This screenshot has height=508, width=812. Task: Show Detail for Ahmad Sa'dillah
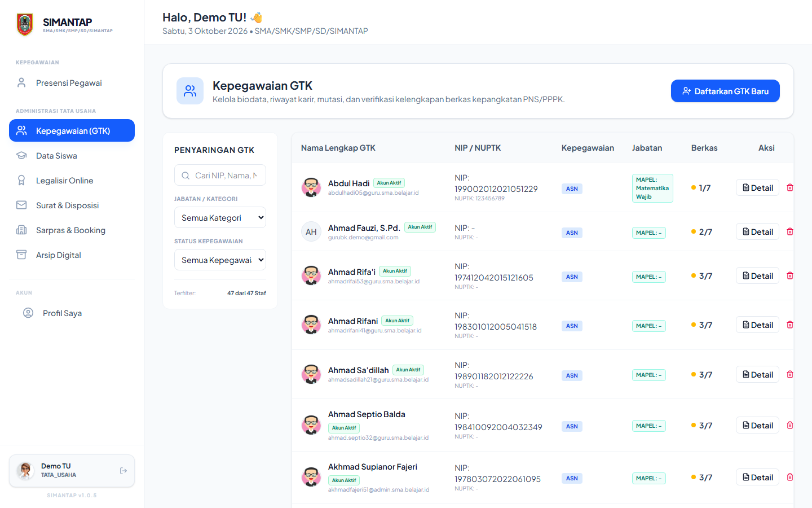[x=757, y=374]
